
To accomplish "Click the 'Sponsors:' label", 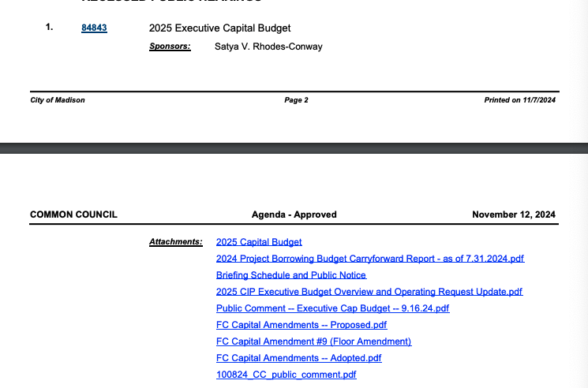I will point(170,46).
